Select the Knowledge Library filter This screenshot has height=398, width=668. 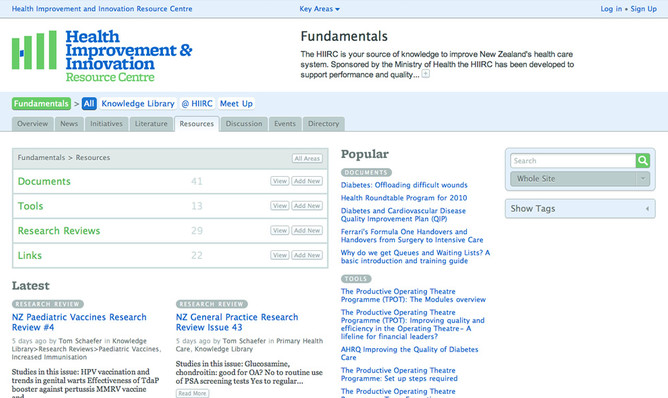point(138,104)
